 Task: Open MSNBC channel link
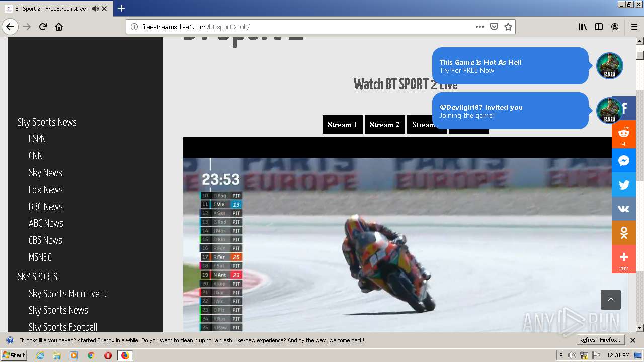(40, 257)
